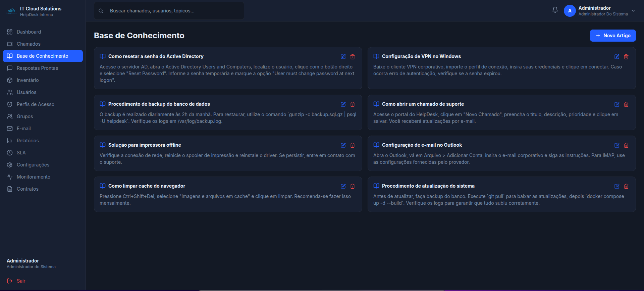
Task: Select Base de Conhecimento in sidebar
Action: [43, 56]
